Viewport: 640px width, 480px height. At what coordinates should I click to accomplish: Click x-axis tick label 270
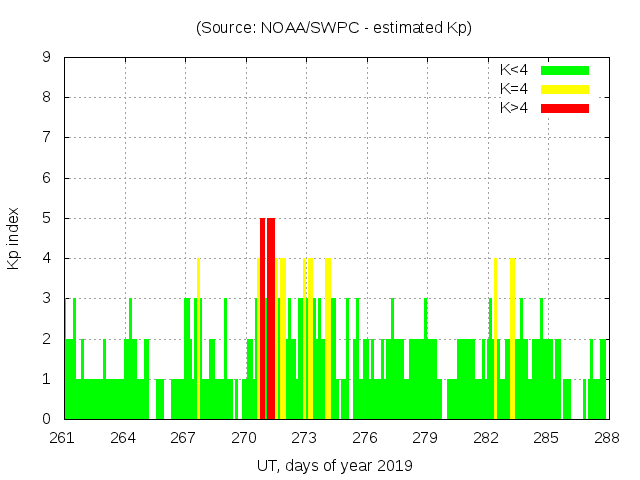[x=245, y=438]
